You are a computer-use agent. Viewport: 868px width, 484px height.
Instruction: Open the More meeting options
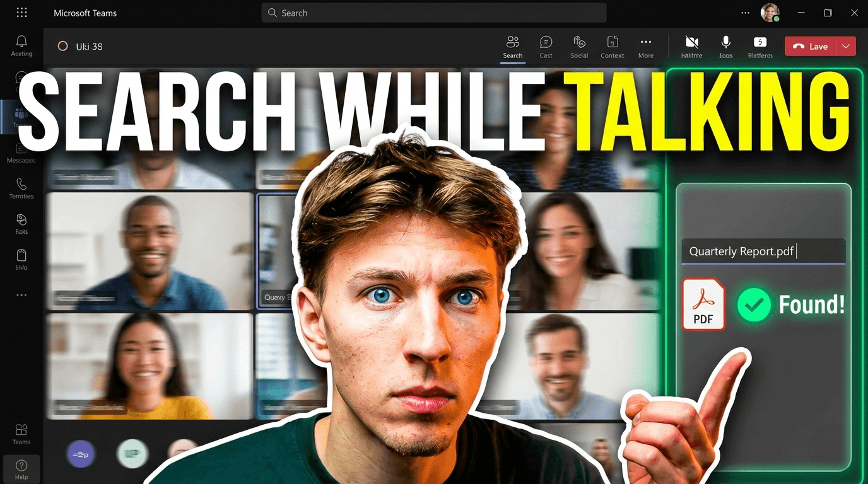(x=646, y=47)
